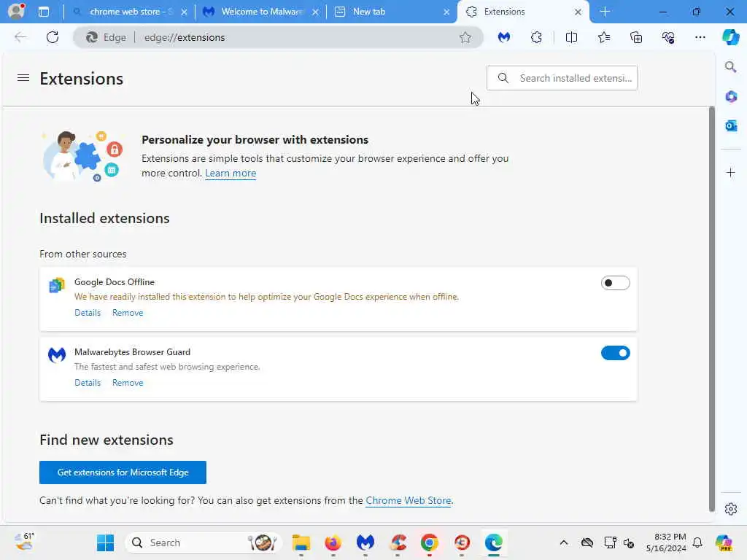Add a sidebar app with plus
Image resolution: width=747 pixels, height=560 pixels.
(731, 172)
